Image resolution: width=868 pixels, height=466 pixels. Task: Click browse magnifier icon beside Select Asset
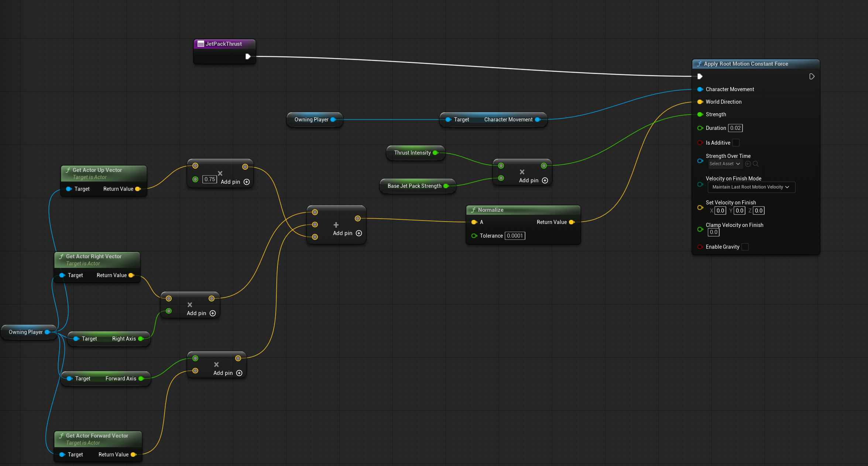coord(756,164)
